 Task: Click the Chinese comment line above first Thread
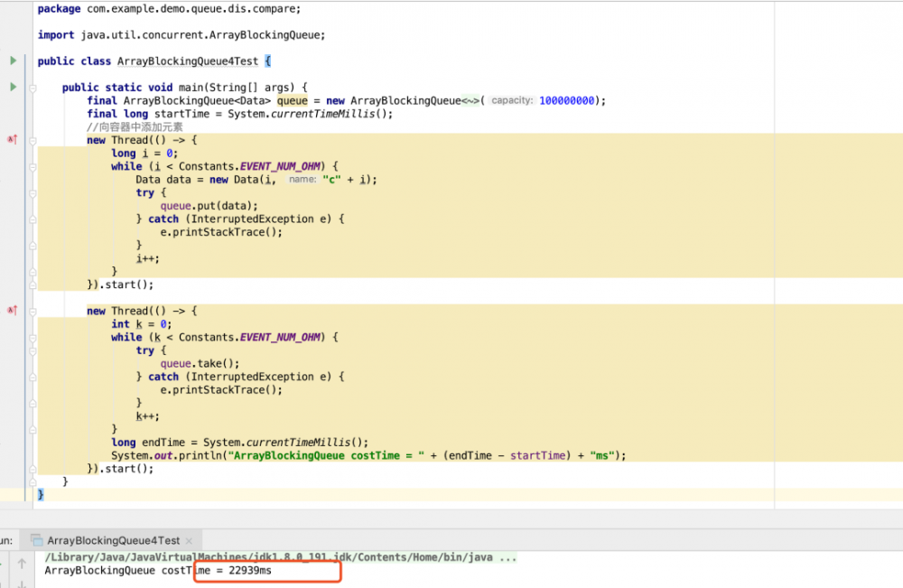point(135,126)
